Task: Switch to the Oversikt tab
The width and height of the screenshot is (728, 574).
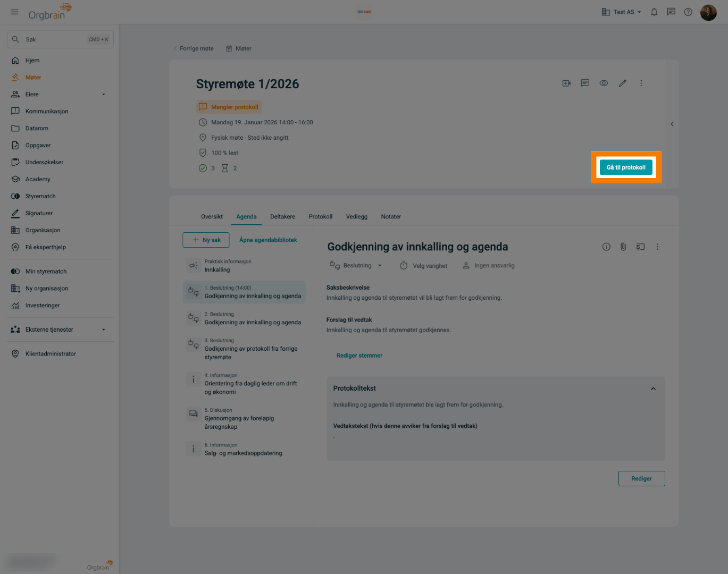Action: pyautogui.click(x=212, y=217)
